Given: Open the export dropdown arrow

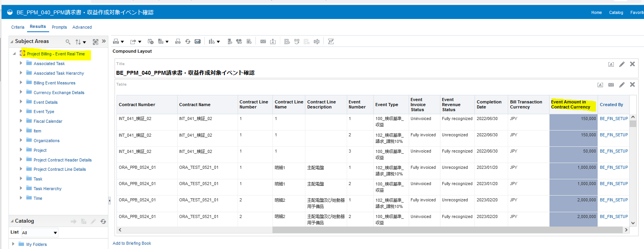Looking at the screenshot, I should click(140, 42).
